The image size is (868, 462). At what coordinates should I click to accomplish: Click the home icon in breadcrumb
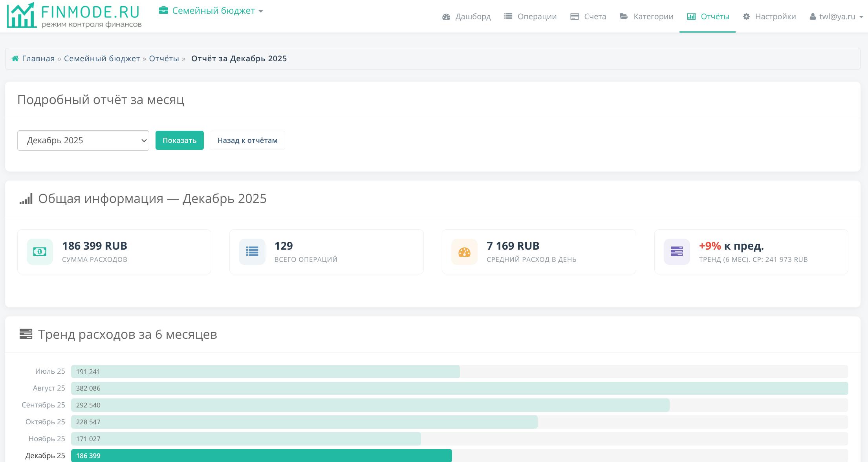point(15,59)
